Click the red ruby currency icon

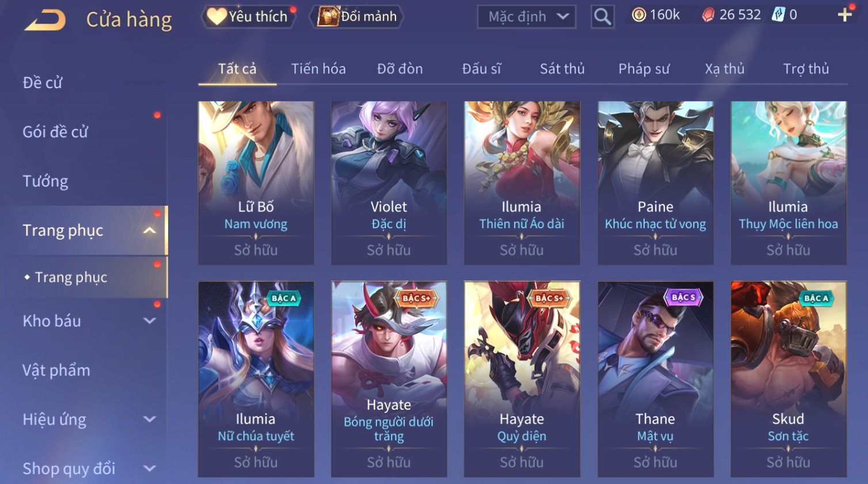[708, 15]
